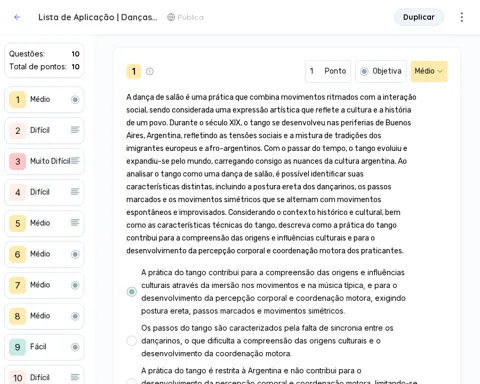Open the three-dot options menu
Image resolution: width=480 pixels, height=384 pixels.
click(x=462, y=17)
